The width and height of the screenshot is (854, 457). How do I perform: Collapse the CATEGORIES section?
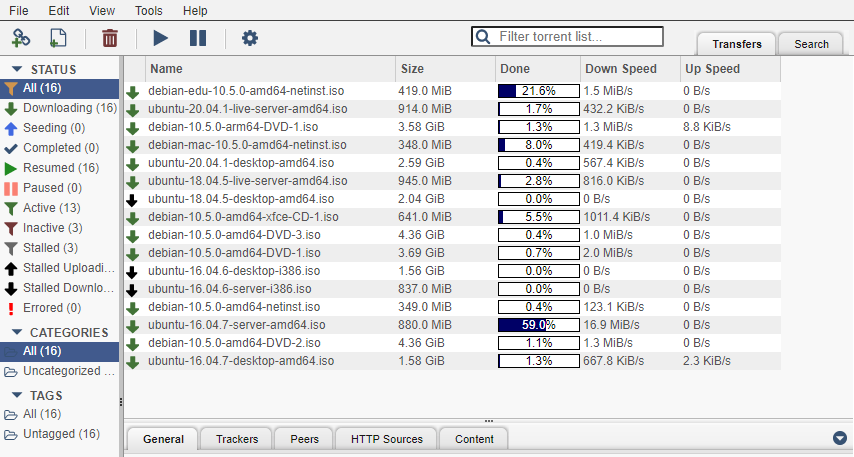(x=17, y=332)
